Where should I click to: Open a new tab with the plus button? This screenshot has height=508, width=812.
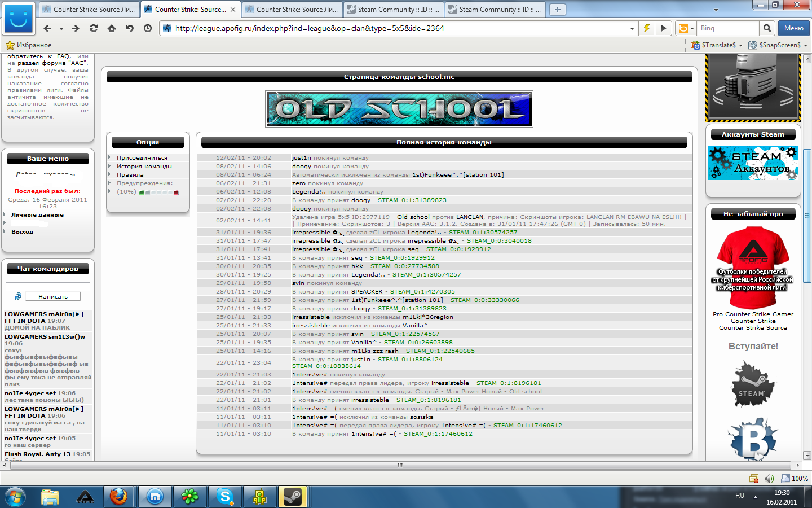557,9
